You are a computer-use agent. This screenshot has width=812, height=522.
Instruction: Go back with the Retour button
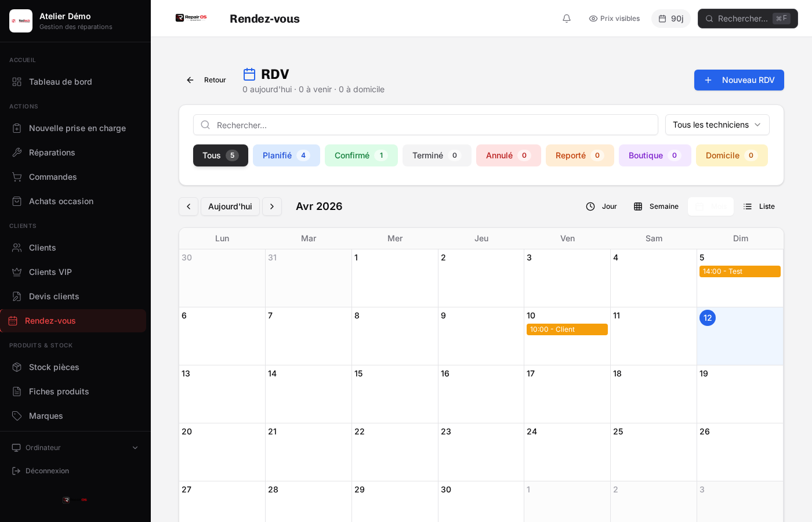pyautogui.click(x=206, y=80)
